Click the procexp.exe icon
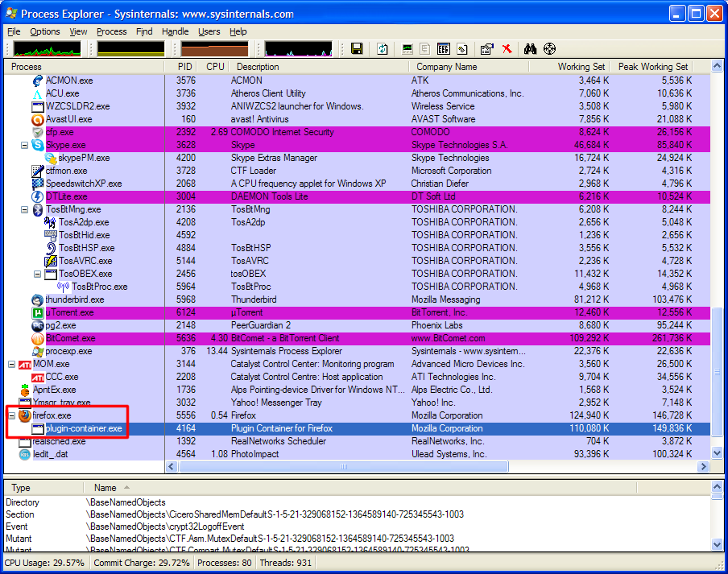 coord(38,352)
